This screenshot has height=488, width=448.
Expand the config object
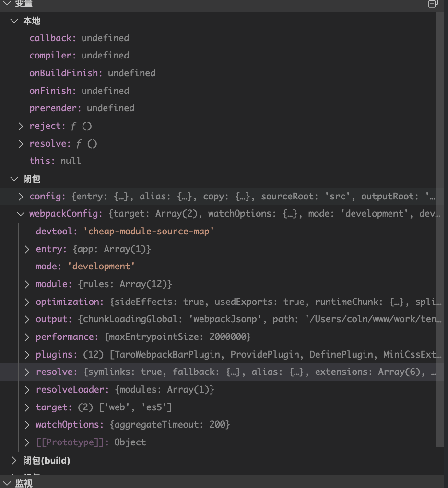[21, 197]
